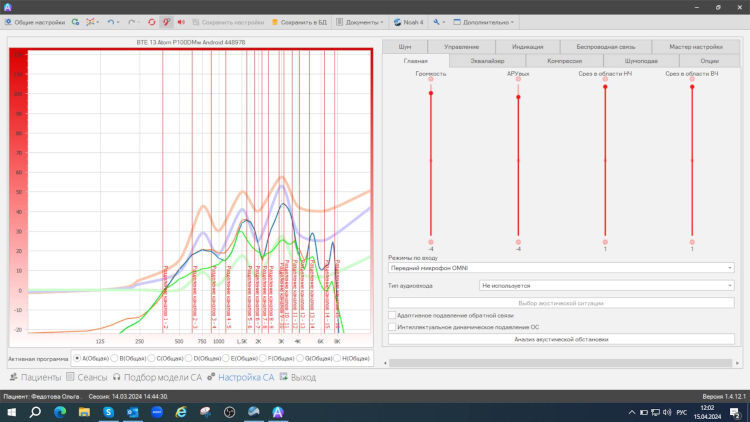
Task: Enable Интеллектуальное динамическое подавление ОС checkbox
Action: coord(392,327)
